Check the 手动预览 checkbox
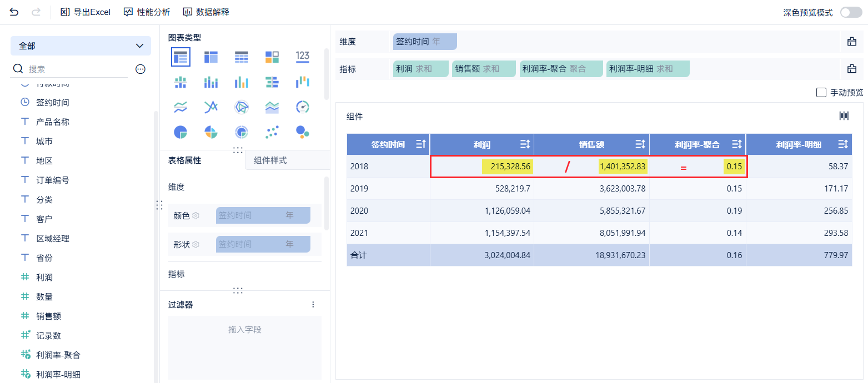 click(821, 93)
